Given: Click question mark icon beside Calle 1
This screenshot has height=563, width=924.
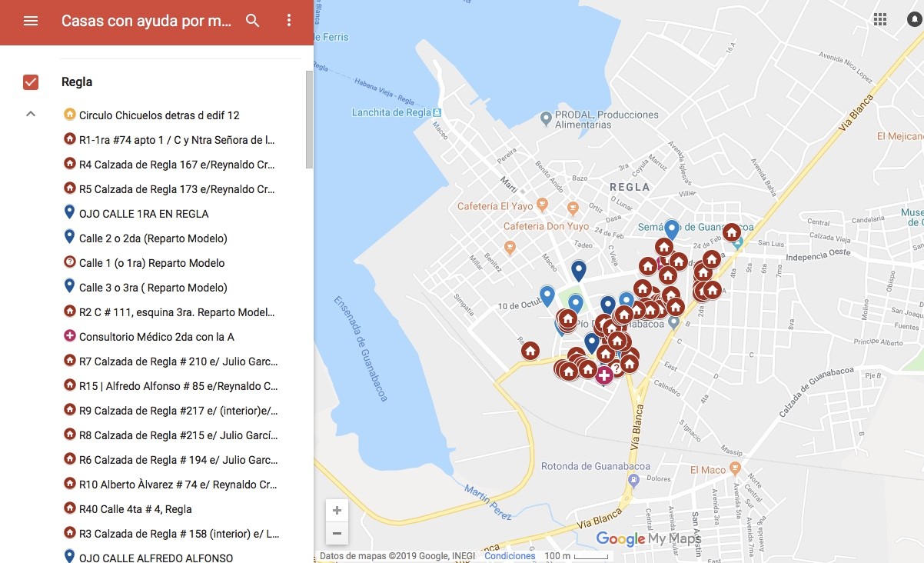Looking at the screenshot, I should (x=69, y=262).
